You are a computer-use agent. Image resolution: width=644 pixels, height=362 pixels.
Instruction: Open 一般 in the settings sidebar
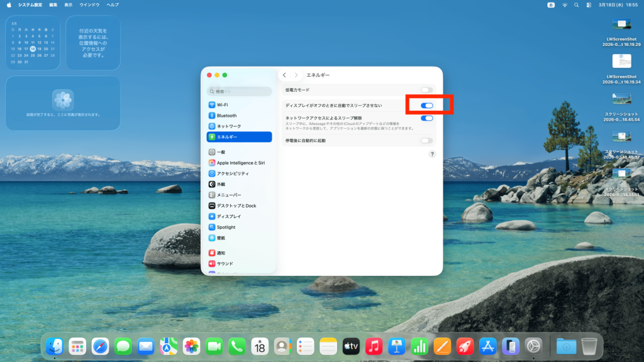point(239,152)
